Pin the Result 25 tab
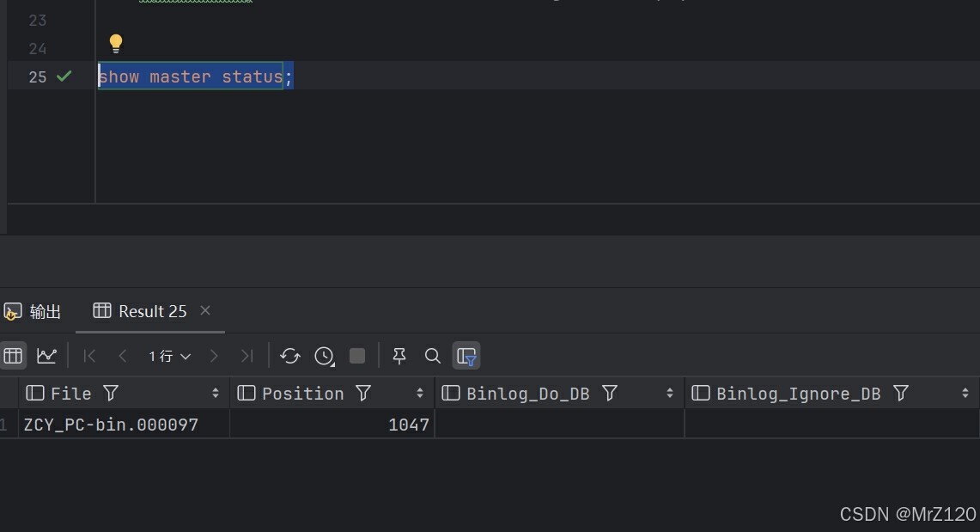The height and width of the screenshot is (532, 980). [399, 356]
